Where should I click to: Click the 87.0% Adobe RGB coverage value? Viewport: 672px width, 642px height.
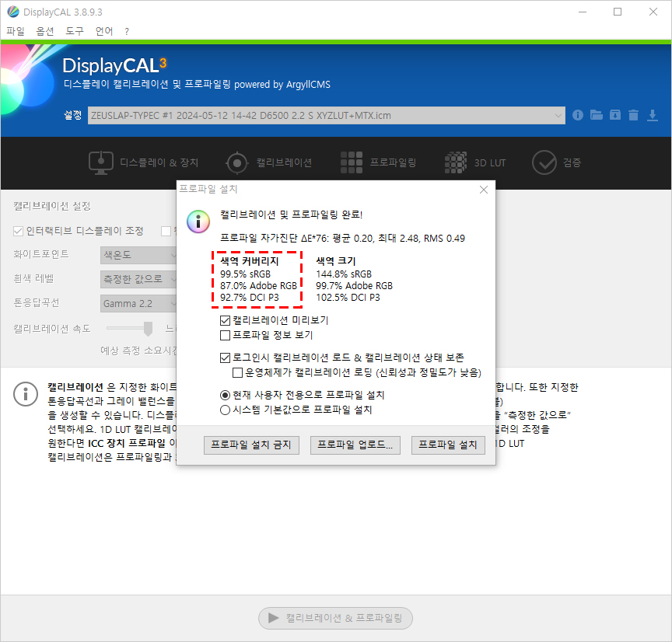258,286
